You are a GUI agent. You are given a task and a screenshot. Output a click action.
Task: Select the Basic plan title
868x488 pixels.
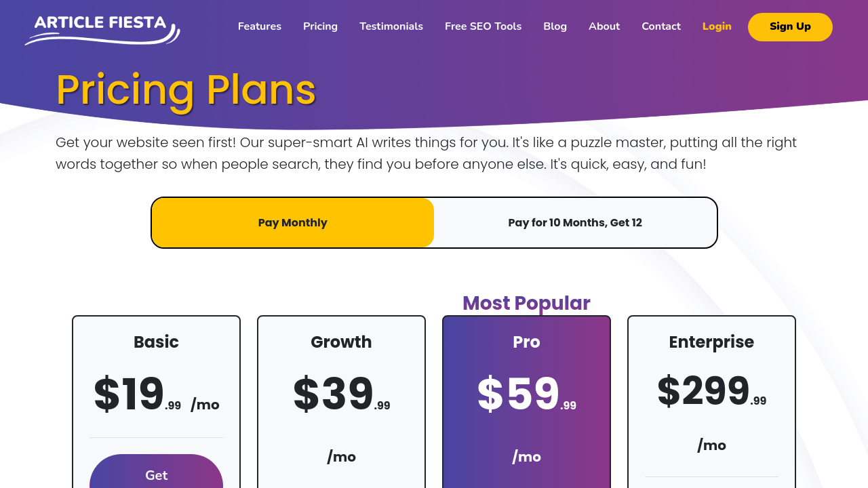point(156,342)
